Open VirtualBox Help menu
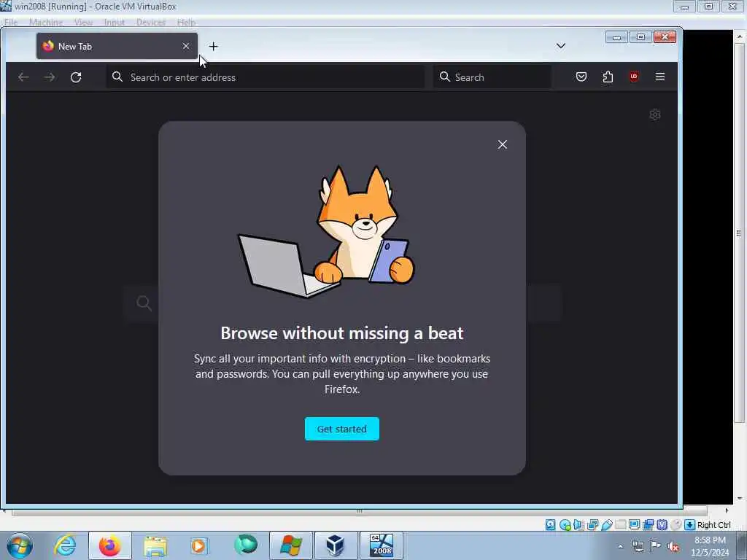Viewport: 747px width, 560px height. [186, 23]
